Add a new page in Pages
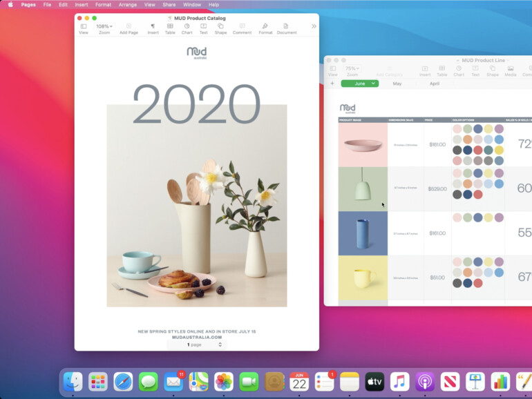532x399 pixels. coord(129,29)
